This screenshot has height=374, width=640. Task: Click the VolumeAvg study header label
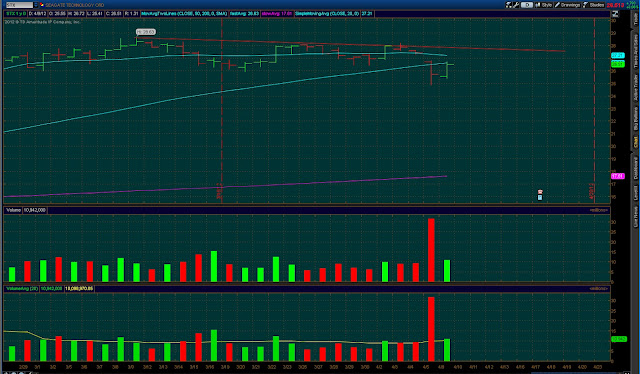click(22, 289)
